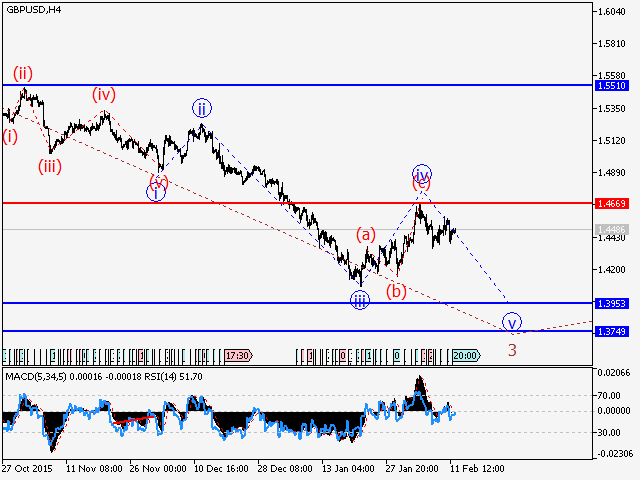Click the blue circled iii wave marker
The width and height of the screenshot is (640, 480).
coord(360,300)
